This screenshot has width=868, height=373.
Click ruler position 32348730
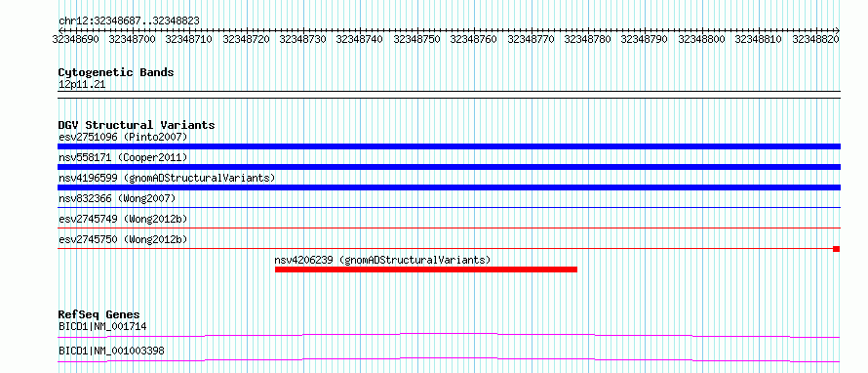(302, 39)
